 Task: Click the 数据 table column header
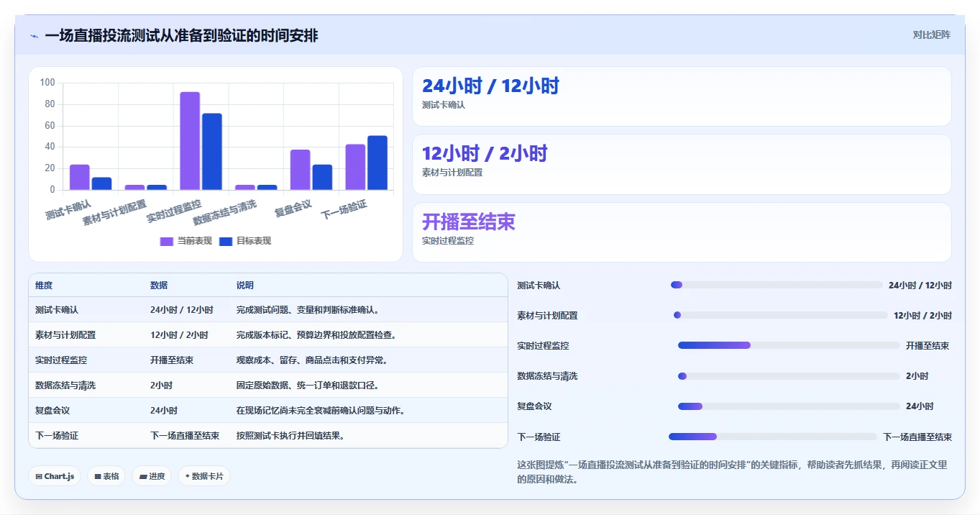point(159,286)
